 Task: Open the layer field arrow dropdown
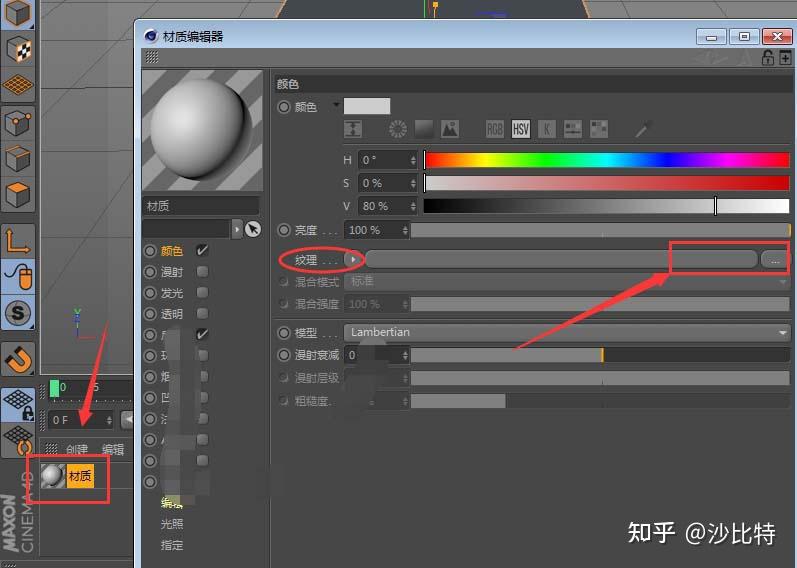(x=237, y=229)
